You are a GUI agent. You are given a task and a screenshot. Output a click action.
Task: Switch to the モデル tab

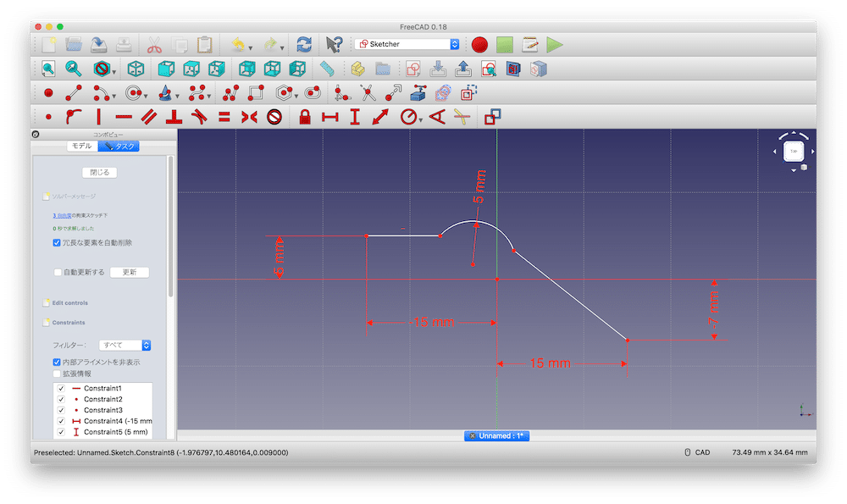81,146
